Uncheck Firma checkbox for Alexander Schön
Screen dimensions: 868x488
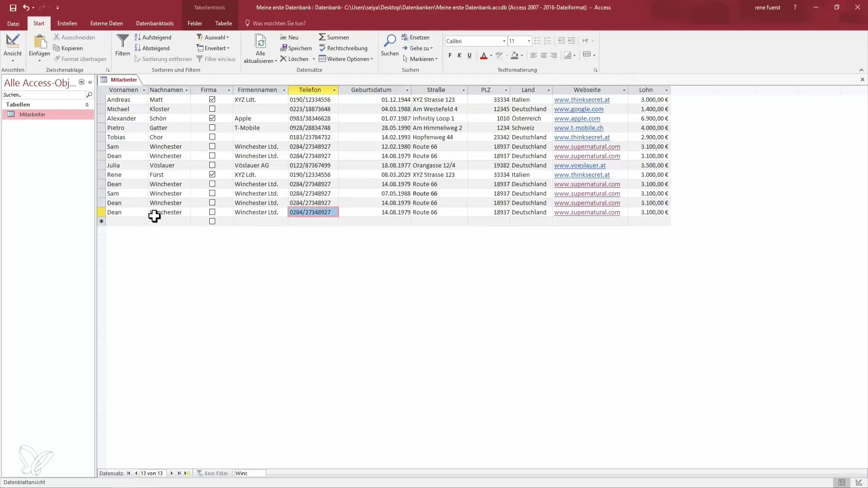[x=212, y=118]
